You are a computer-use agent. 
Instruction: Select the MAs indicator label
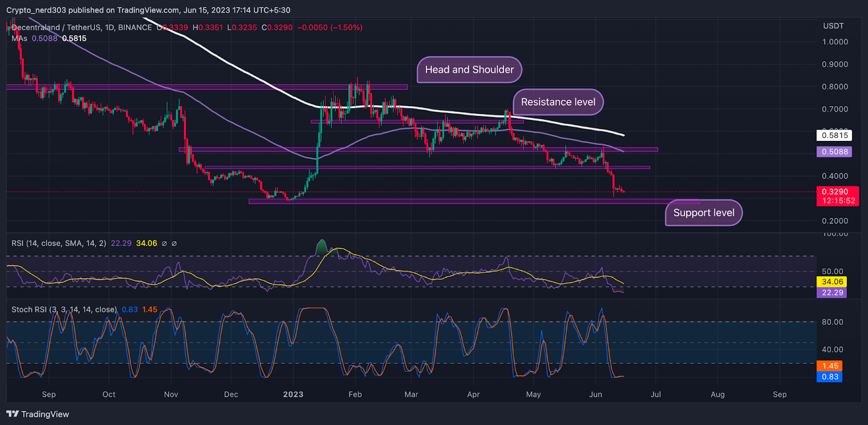(x=19, y=38)
